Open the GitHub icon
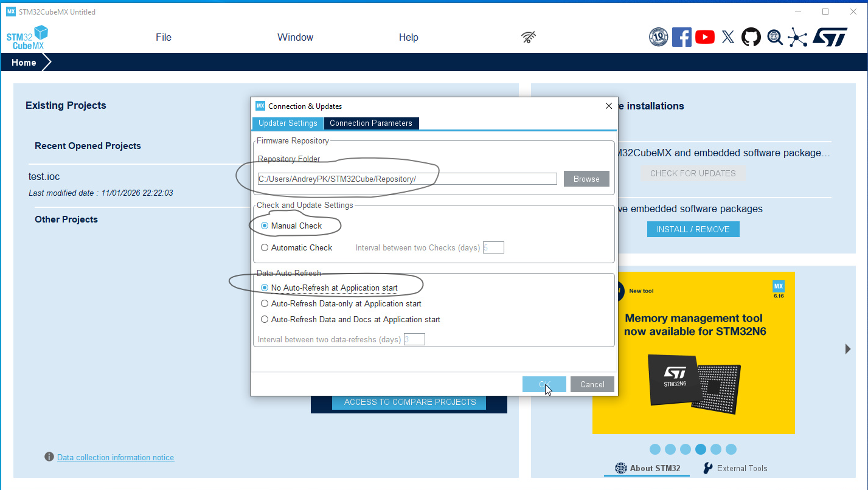This screenshot has height=490, width=868. point(751,37)
